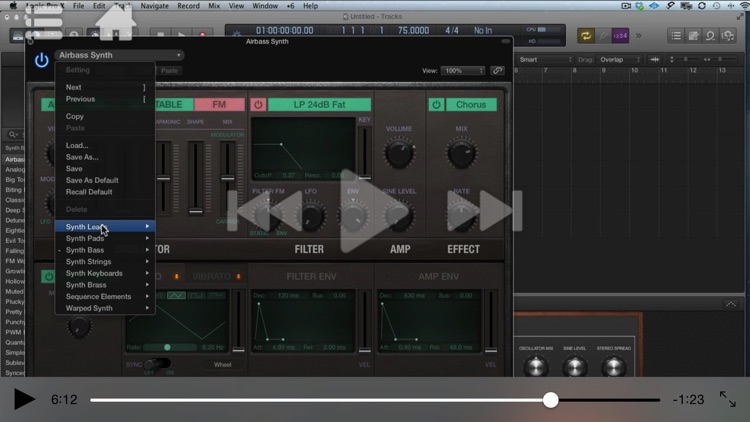Toggle the plugin link icon next to View
The image size is (750, 422).
497,70
